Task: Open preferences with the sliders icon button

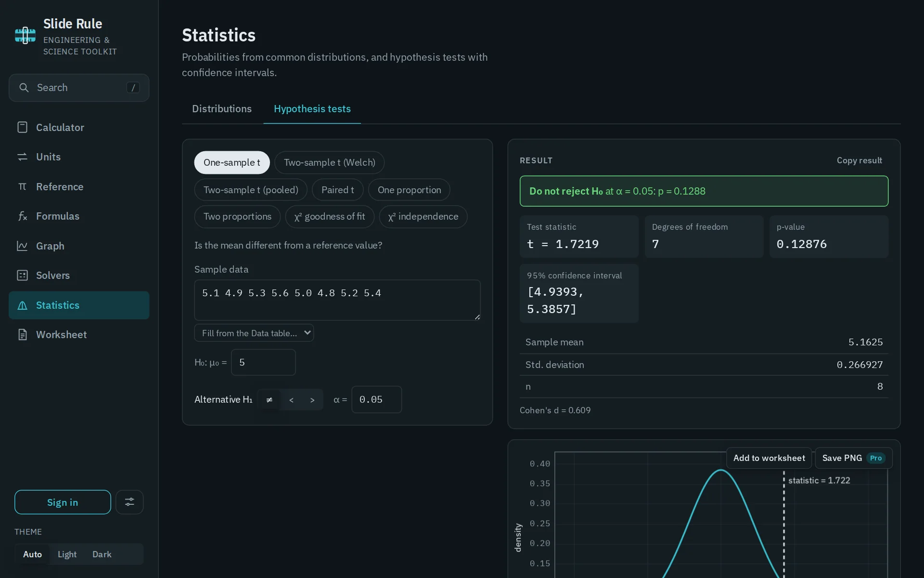Action: [129, 502]
